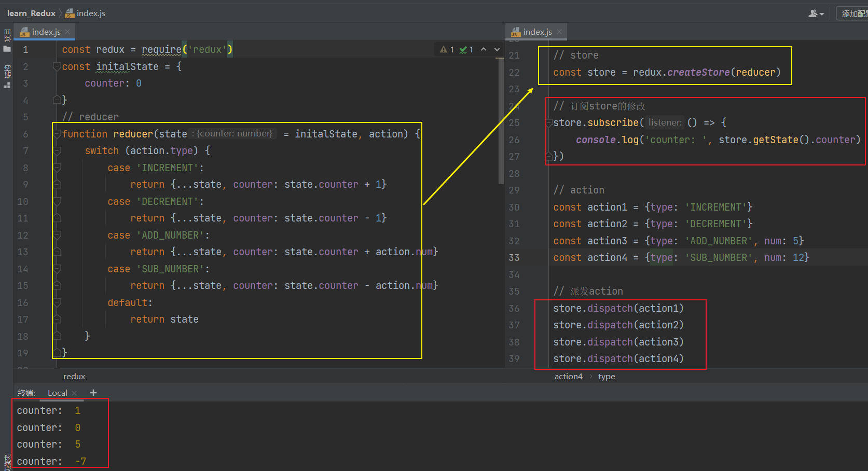Click the word 'require' on line 1
The width and height of the screenshot is (868, 471).
click(162, 50)
